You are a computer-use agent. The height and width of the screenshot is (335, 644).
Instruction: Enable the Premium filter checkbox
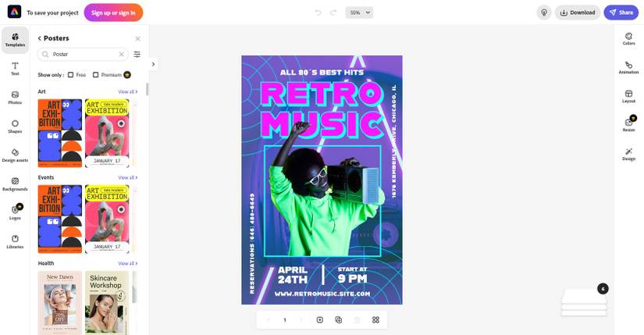click(x=96, y=75)
